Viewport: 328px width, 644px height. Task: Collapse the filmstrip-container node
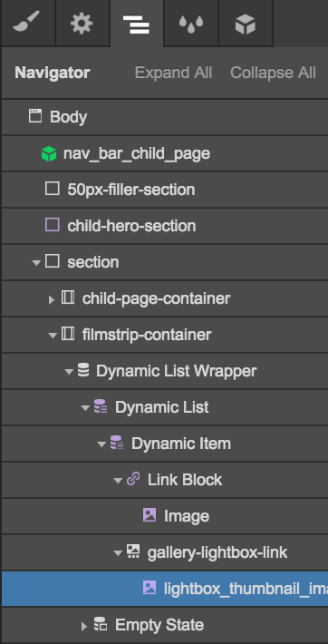click(53, 335)
